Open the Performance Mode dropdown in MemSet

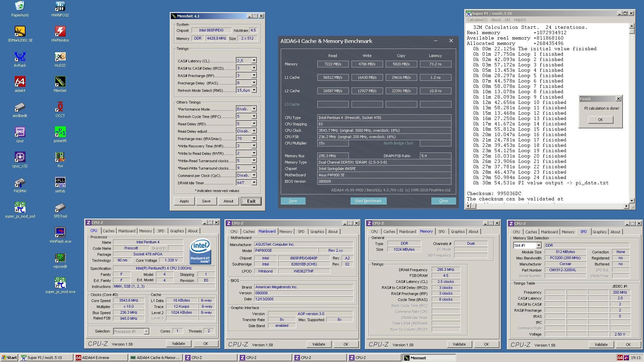tap(254, 109)
